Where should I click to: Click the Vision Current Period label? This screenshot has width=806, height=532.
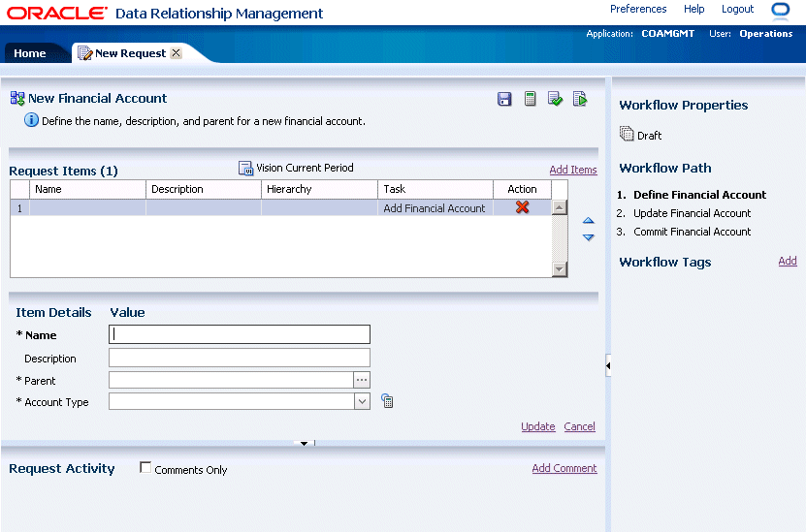[305, 168]
